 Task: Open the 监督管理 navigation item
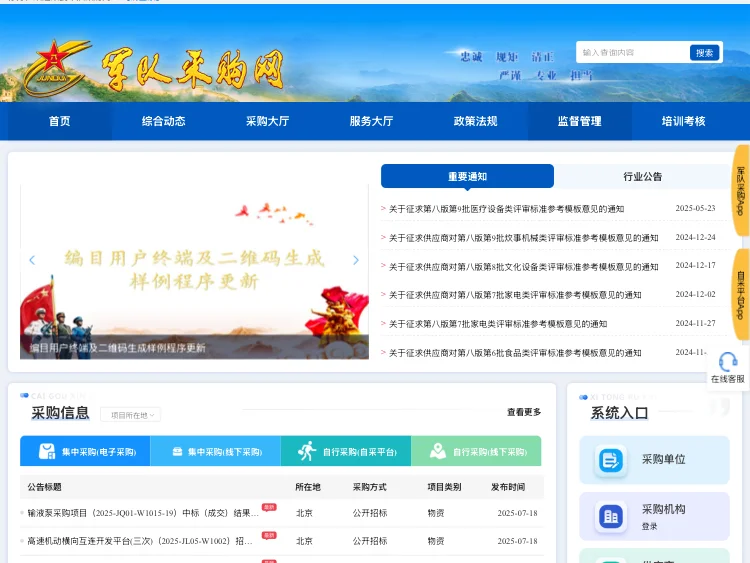click(x=579, y=121)
